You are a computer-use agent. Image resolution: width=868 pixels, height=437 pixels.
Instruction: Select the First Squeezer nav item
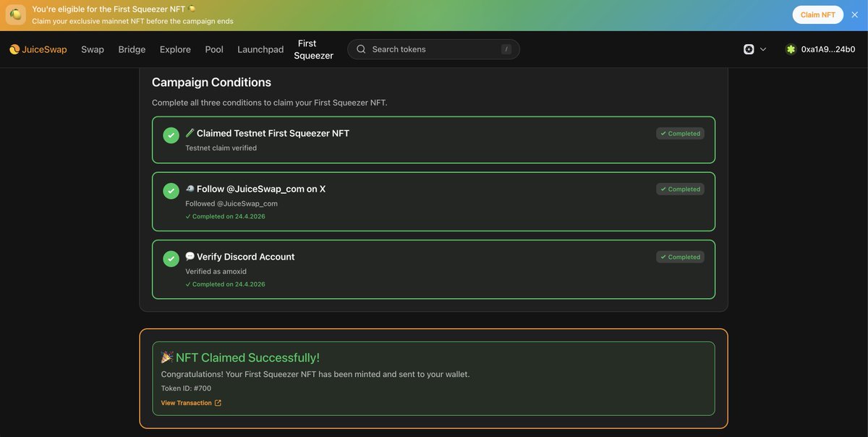pyautogui.click(x=314, y=49)
